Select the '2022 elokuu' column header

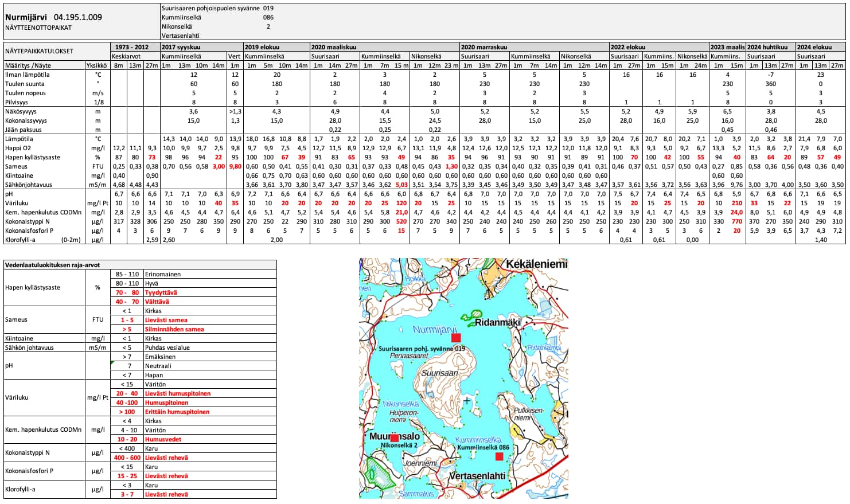click(x=628, y=47)
